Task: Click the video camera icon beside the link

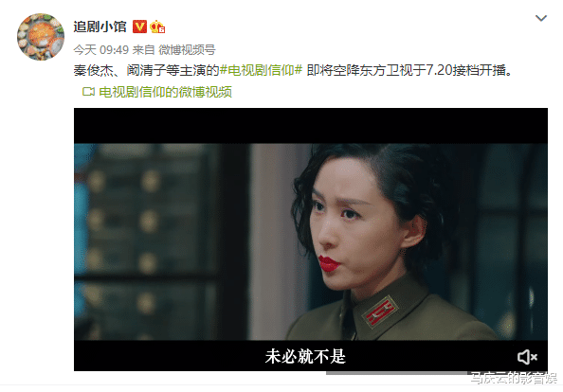Action: (x=88, y=92)
